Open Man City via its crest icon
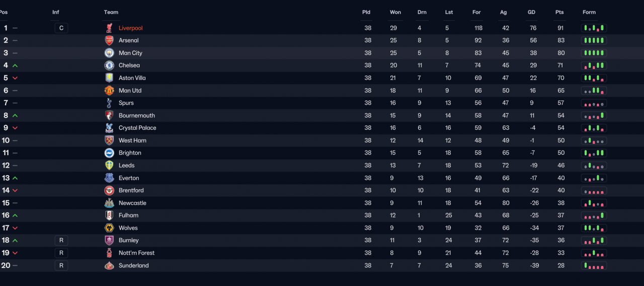 (x=109, y=53)
